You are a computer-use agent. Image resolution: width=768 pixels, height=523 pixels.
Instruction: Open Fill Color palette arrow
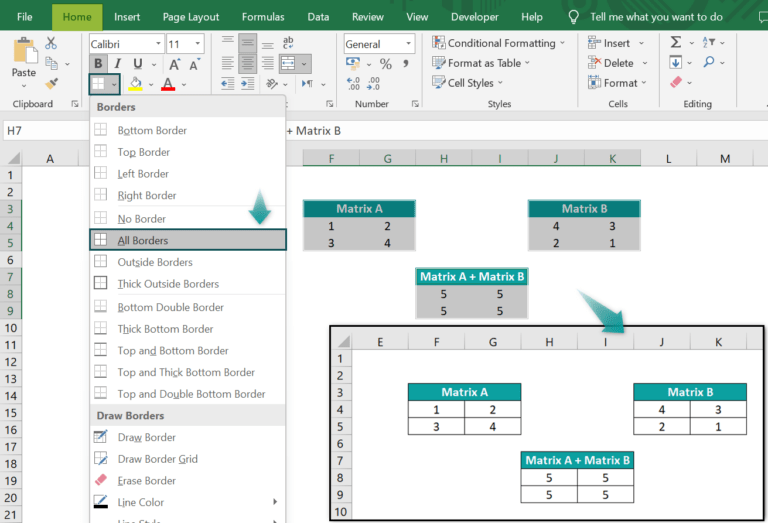151,84
